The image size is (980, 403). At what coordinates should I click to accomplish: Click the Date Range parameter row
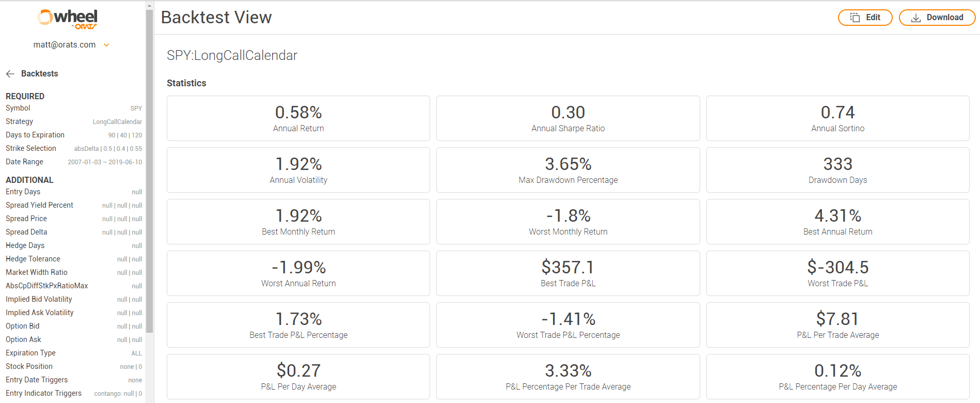[x=74, y=162]
